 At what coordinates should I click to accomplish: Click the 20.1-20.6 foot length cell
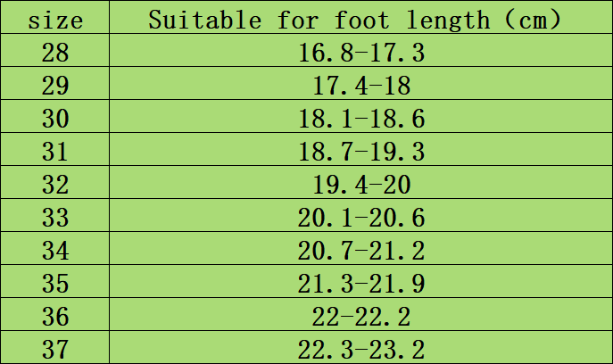pos(360,218)
